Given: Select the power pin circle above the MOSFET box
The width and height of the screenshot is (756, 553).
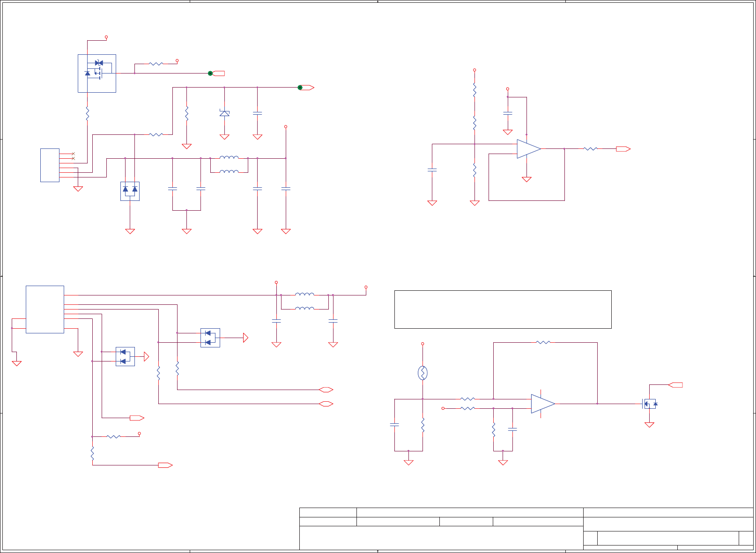Looking at the screenshot, I should tap(106, 37).
